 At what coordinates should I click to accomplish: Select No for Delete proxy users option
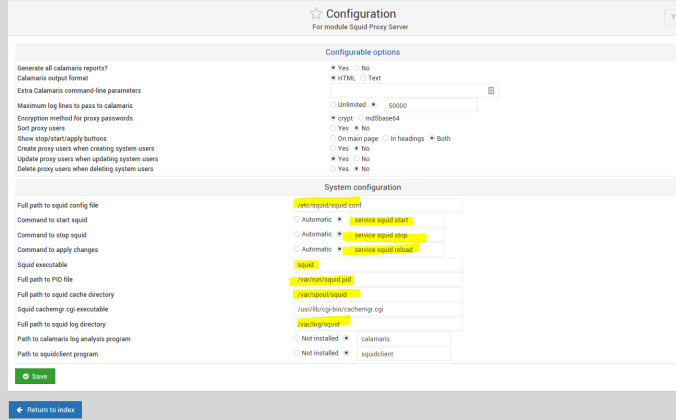356,169
